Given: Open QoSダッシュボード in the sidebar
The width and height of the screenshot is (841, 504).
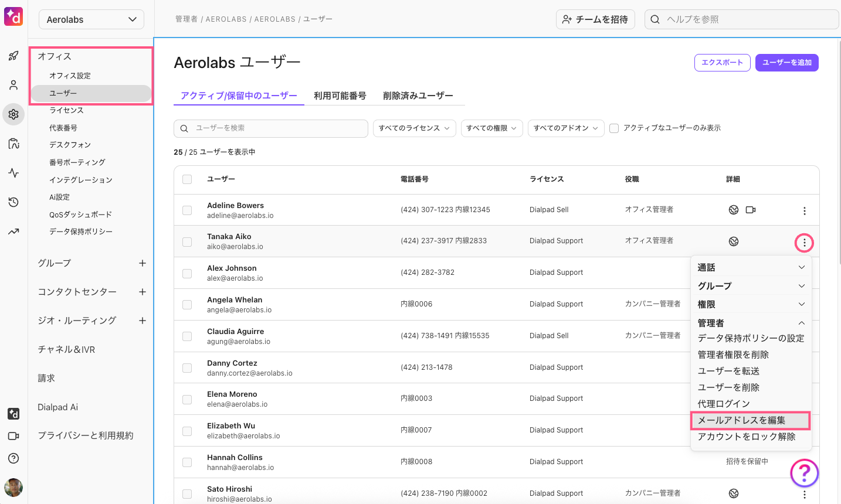Looking at the screenshot, I should pyautogui.click(x=80, y=214).
